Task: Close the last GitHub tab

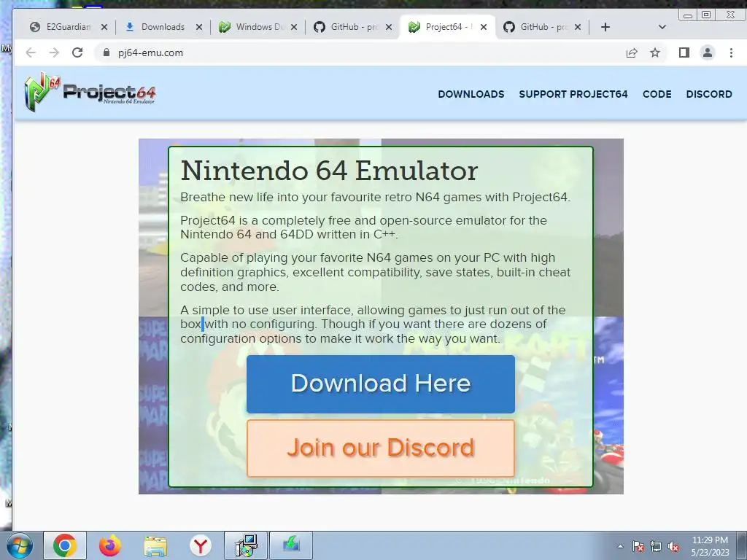Action: tap(578, 27)
